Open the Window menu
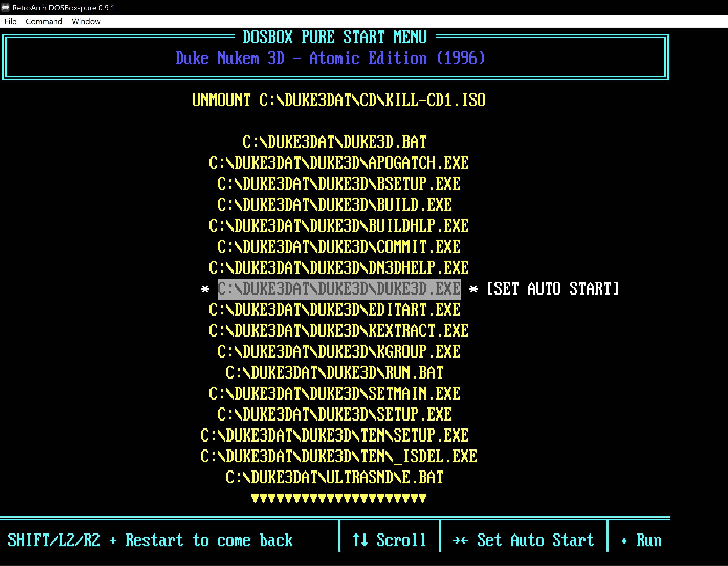Image resolution: width=728 pixels, height=566 pixels. click(x=86, y=21)
